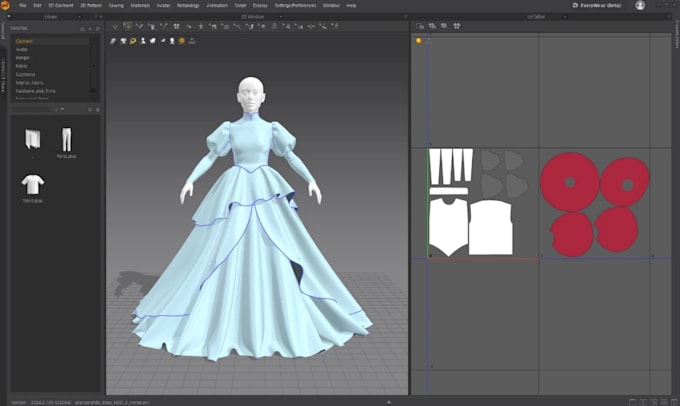Screen dimensions: 680x406
Task: Click the yellow texture surface display icon
Action: pyautogui.click(x=133, y=41)
